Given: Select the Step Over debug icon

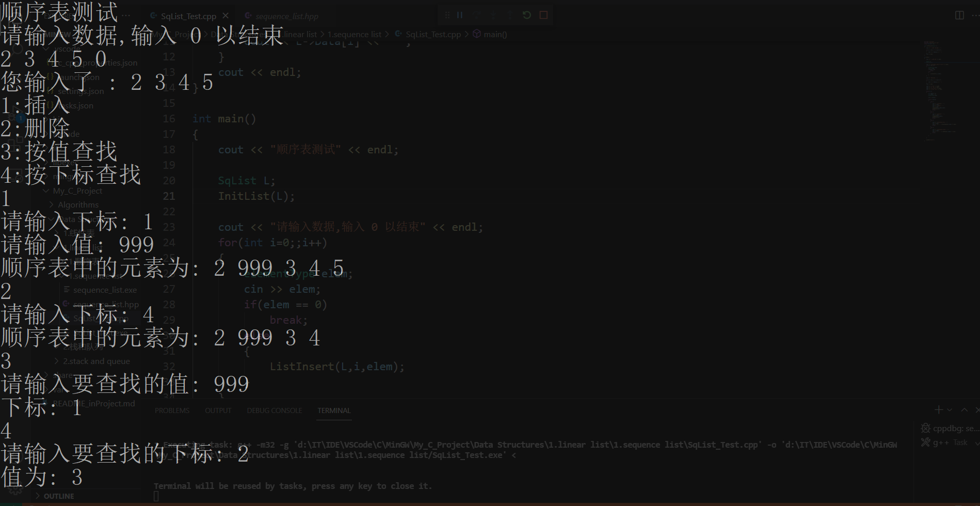Looking at the screenshot, I should click(x=476, y=15).
